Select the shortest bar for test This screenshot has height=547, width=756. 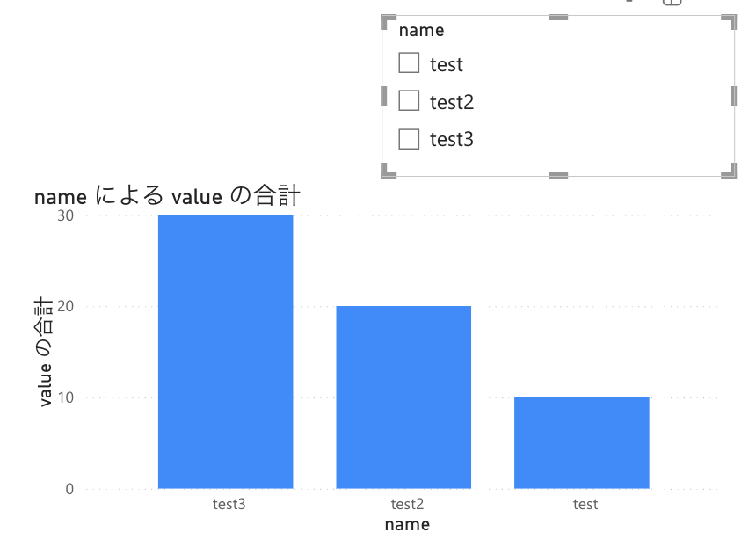pyautogui.click(x=581, y=443)
